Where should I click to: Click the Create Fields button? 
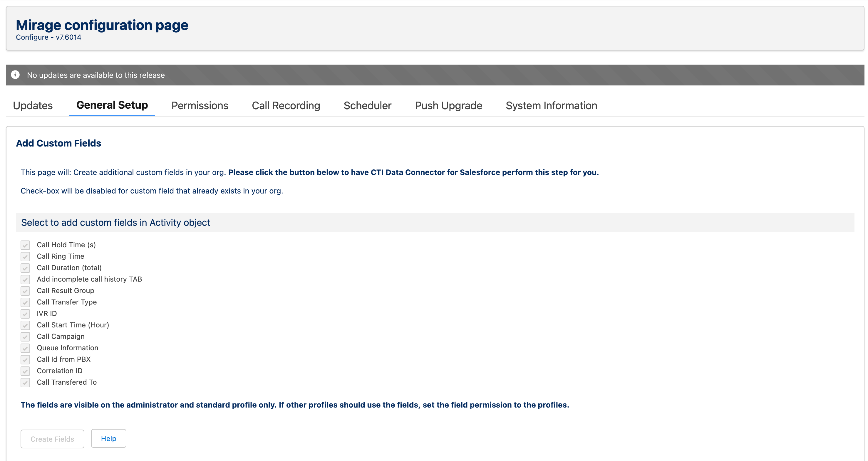click(x=52, y=439)
